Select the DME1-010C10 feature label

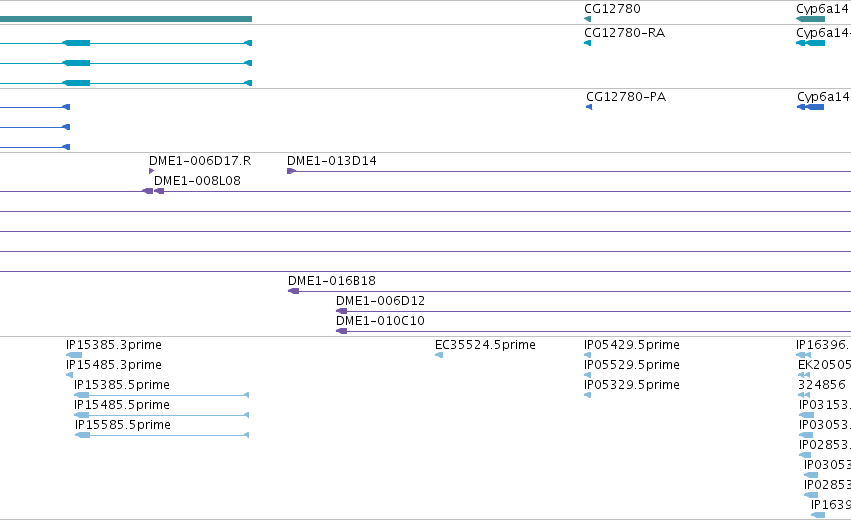point(380,321)
